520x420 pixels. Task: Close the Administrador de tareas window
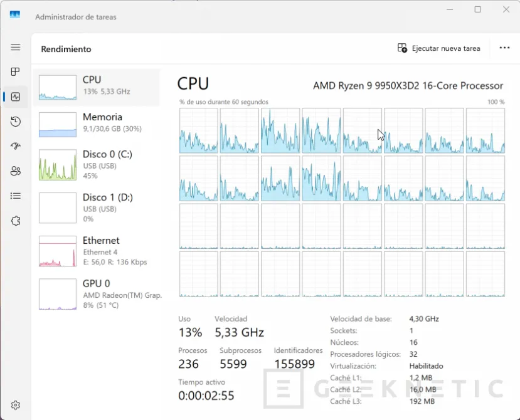click(x=506, y=9)
